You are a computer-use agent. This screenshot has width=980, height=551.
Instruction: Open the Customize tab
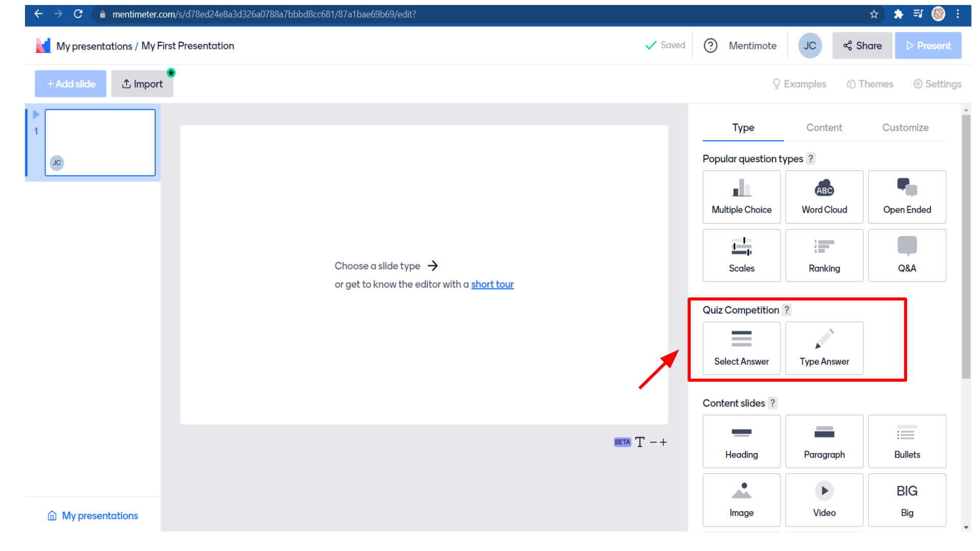[x=905, y=128]
